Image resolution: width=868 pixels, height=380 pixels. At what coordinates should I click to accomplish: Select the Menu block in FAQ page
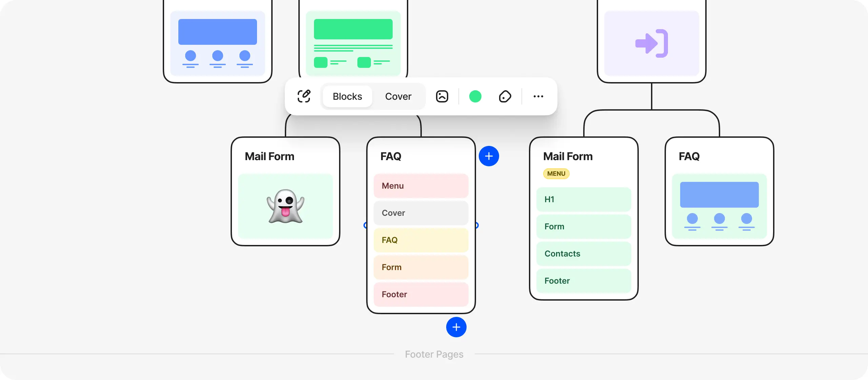tap(421, 186)
